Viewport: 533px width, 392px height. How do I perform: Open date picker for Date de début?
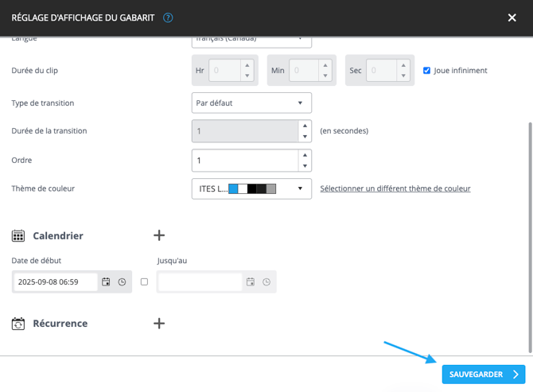pos(106,281)
